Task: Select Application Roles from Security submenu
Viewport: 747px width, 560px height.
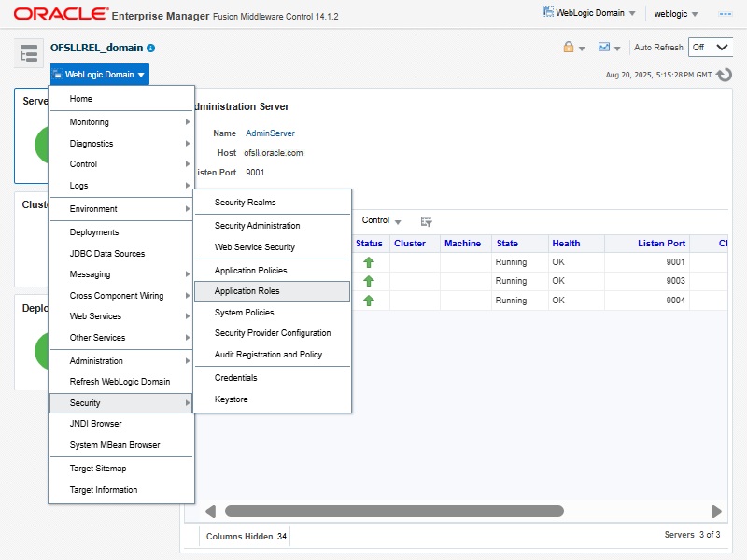Action: [247, 291]
